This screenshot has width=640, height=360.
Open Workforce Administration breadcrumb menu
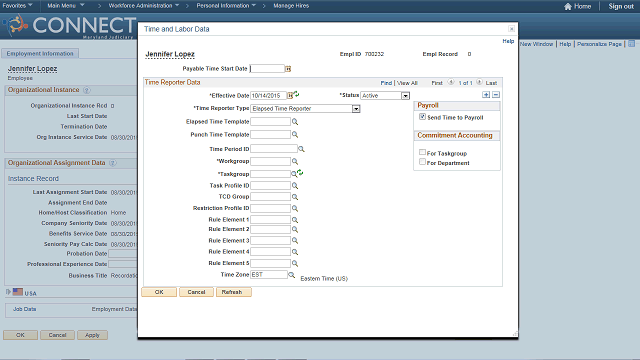coord(144,6)
